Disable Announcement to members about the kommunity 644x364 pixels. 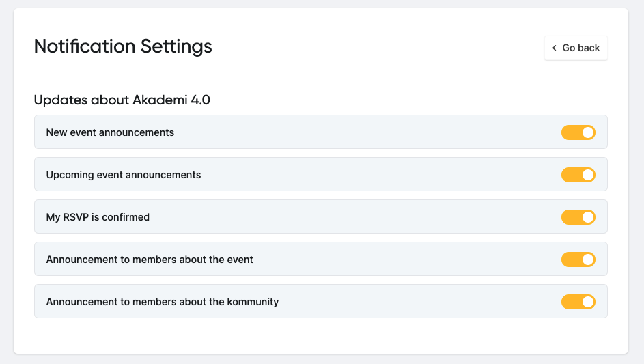pyautogui.click(x=578, y=302)
